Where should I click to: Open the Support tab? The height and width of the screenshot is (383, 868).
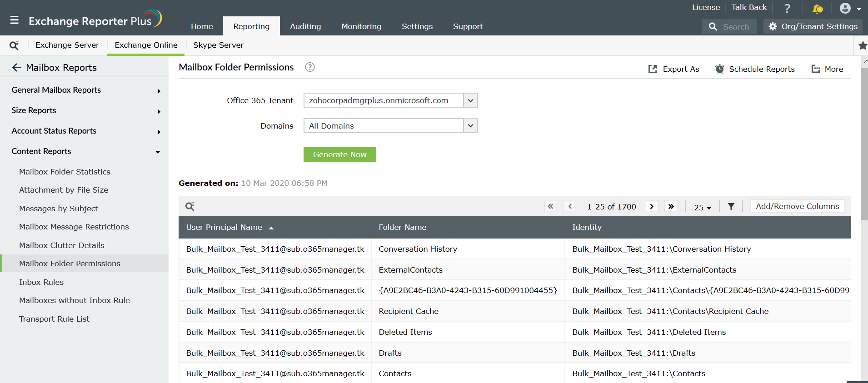[468, 26]
